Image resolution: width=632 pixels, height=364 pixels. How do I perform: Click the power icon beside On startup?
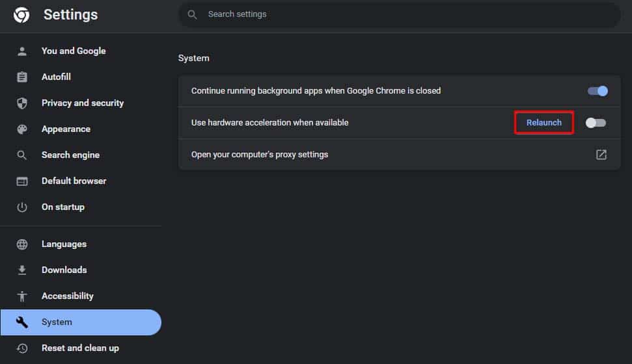point(22,207)
